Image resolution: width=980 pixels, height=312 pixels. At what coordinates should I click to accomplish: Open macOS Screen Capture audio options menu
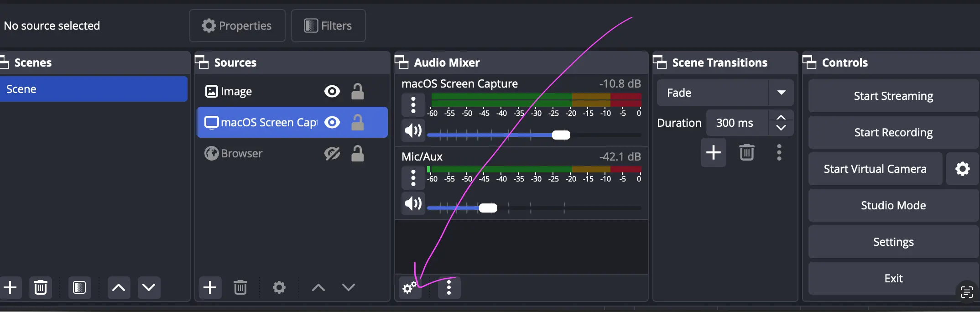coord(413,105)
